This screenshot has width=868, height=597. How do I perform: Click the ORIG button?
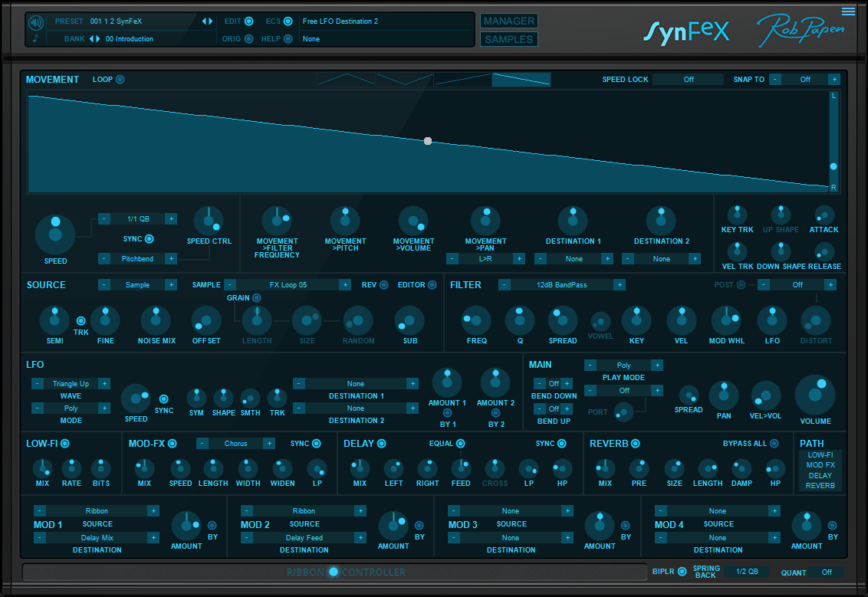coord(249,39)
